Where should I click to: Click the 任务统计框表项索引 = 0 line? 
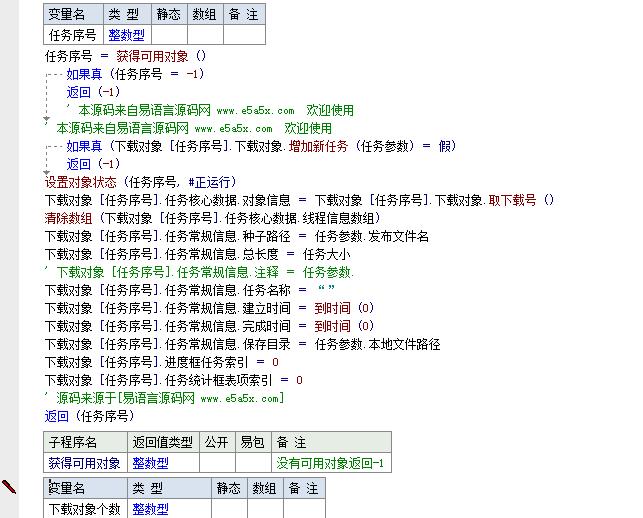click(x=173, y=380)
